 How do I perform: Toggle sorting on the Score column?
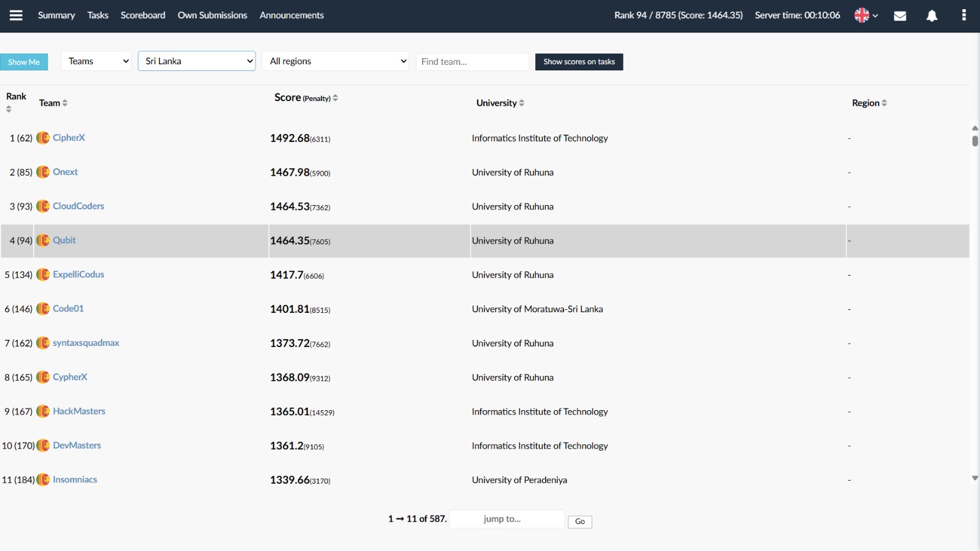click(x=337, y=97)
